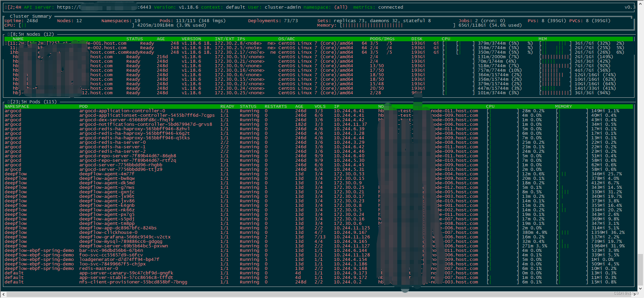The height and width of the screenshot is (298, 644).
Task: Click the Memory usage bar in Cluster Summary
Action: coord(398,25)
